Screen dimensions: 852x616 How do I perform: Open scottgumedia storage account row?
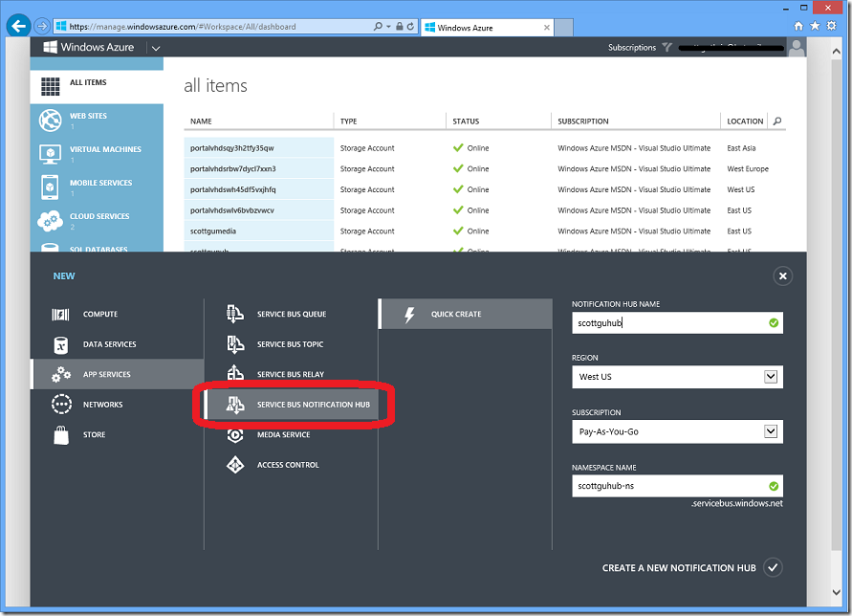tap(213, 231)
